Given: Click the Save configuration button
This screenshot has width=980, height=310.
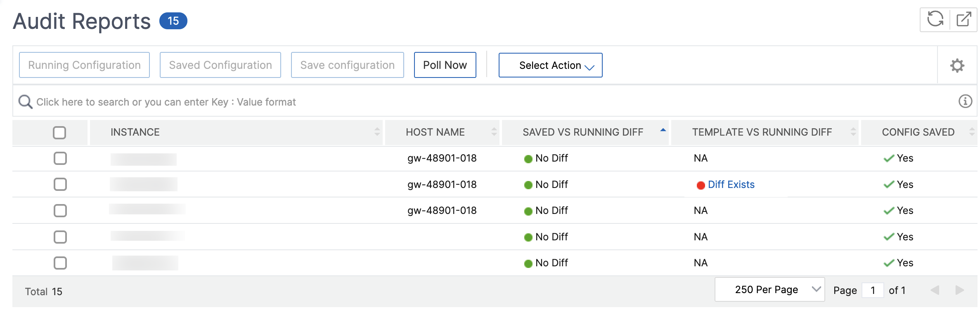Looking at the screenshot, I should click(348, 65).
